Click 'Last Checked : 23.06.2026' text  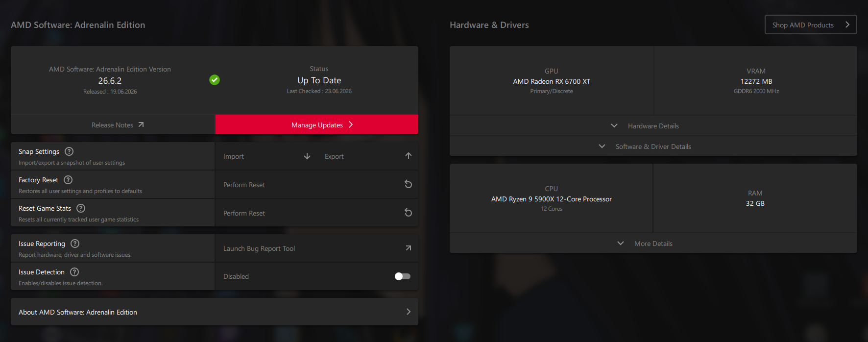click(x=319, y=91)
